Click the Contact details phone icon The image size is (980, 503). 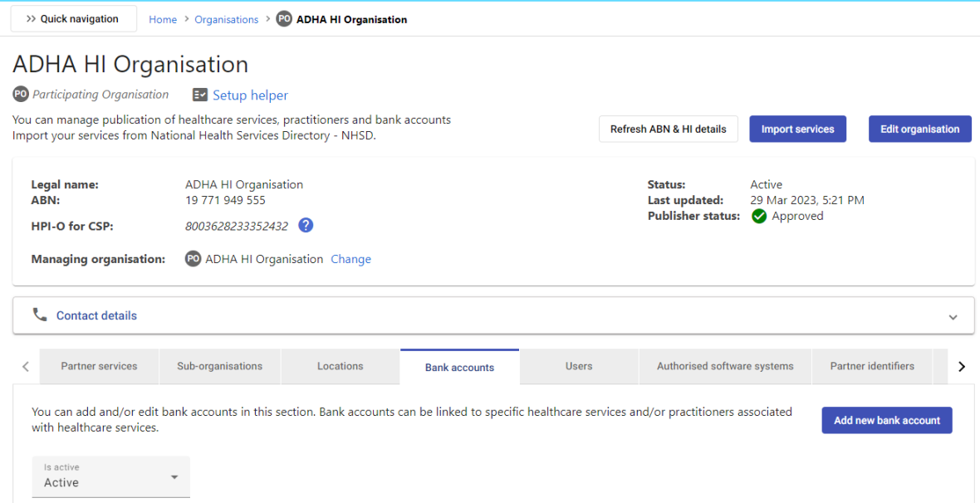click(x=40, y=315)
